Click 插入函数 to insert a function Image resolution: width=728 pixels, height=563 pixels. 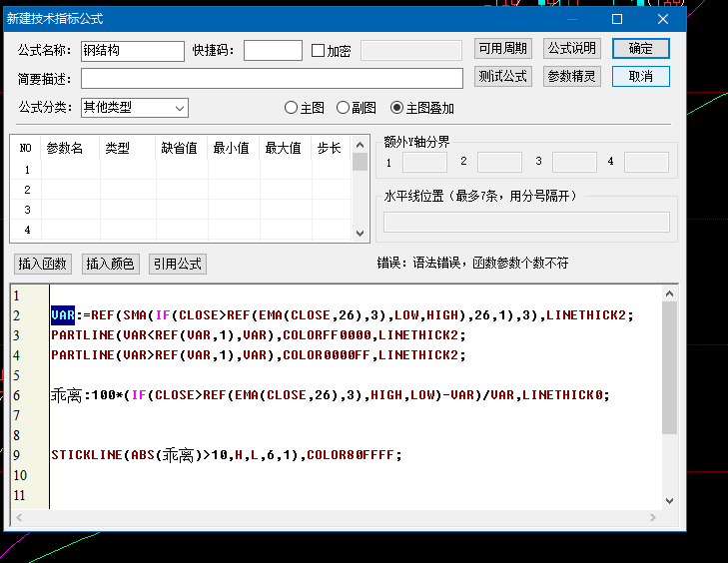[x=42, y=264]
